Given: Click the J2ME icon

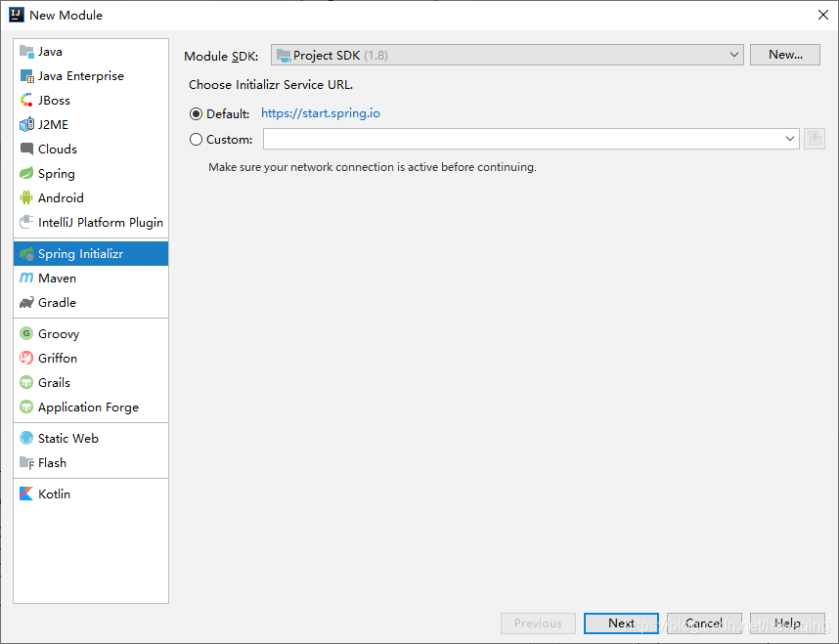Looking at the screenshot, I should [26, 125].
